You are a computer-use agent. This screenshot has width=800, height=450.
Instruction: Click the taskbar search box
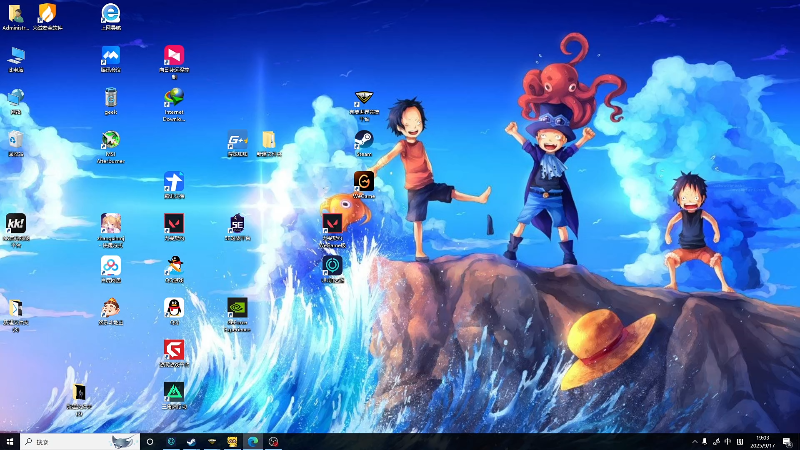[x=80, y=441]
